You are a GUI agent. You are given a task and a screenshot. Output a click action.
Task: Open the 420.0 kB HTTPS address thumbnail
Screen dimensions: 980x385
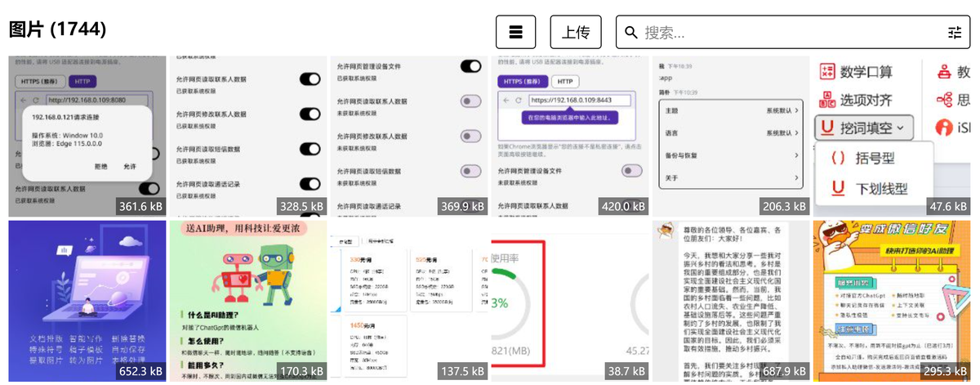point(569,136)
